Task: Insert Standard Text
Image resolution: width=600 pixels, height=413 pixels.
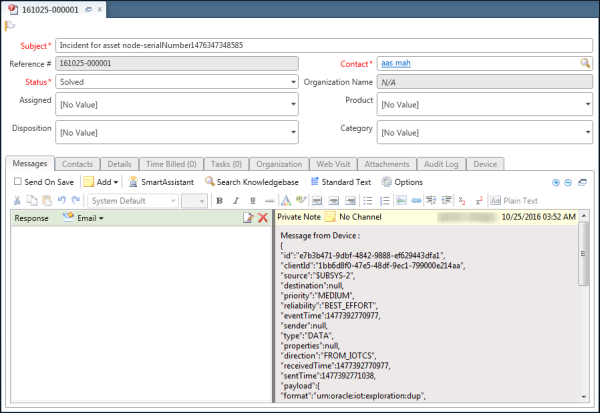Action: coord(341,182)
